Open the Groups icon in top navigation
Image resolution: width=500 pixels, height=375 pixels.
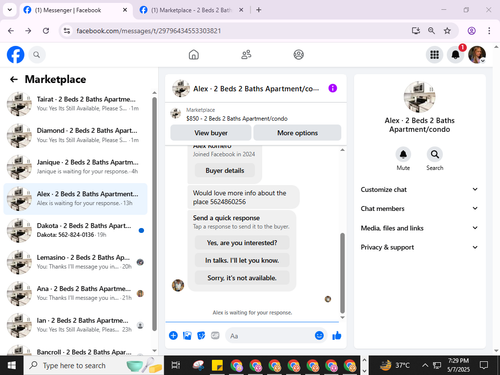coord(298,54)
